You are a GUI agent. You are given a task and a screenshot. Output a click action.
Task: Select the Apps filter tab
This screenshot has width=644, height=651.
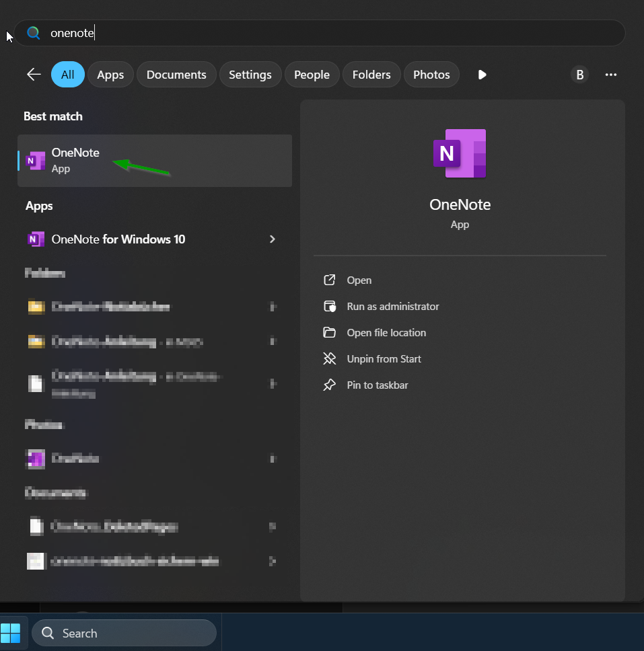pos(110,75)
